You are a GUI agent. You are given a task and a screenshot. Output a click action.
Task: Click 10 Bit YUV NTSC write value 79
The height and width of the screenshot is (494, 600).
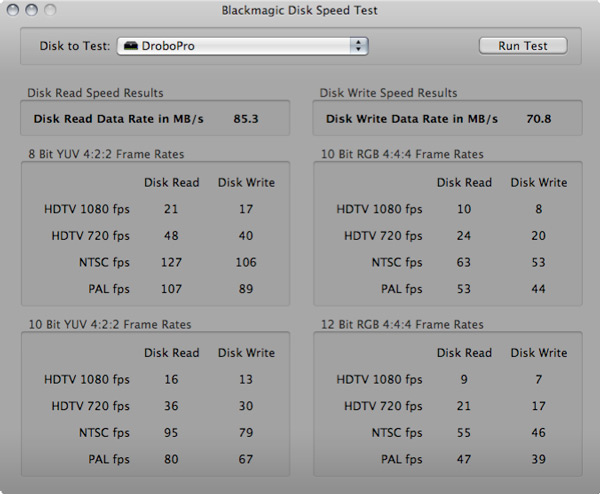[246, 433]
